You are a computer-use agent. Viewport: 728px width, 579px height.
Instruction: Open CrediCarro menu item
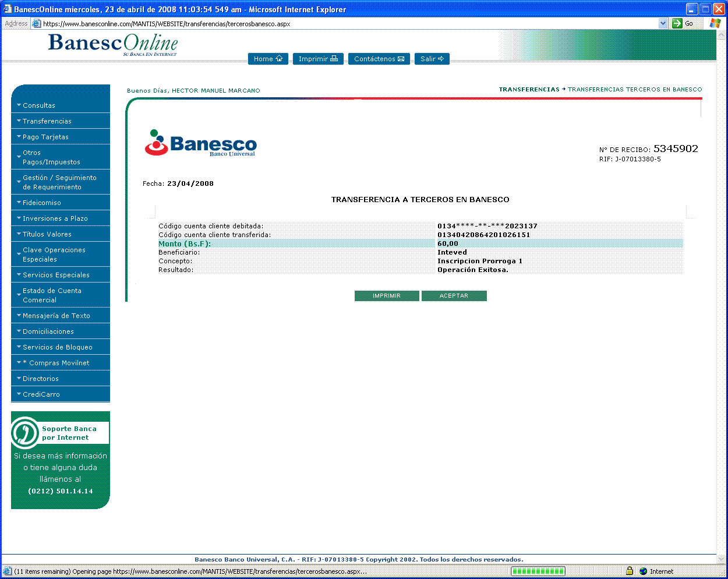pos(61,394)
